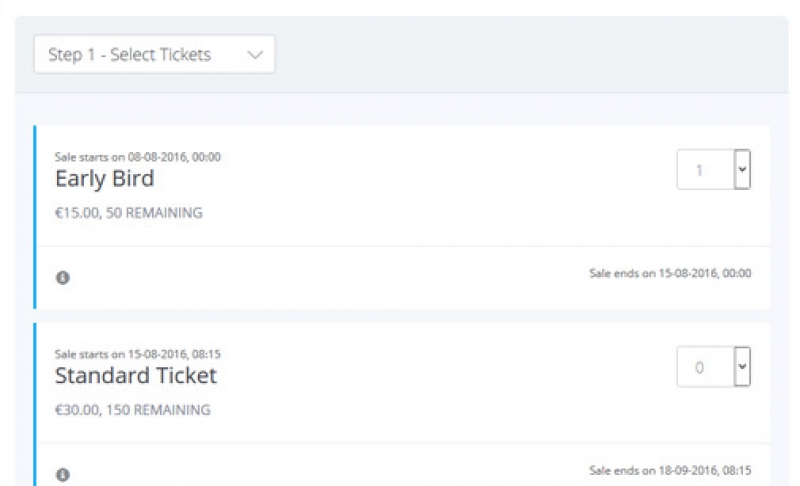Click Sale ends on 15-08-2016, 00:00 text
Image resolution: width=800 pixels, height=486 pixels.
pyautogui.click(x=670, y=273)
